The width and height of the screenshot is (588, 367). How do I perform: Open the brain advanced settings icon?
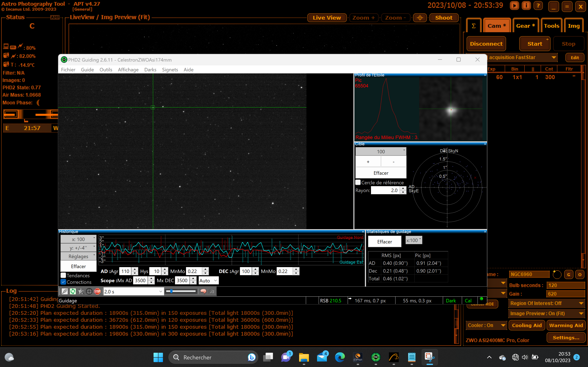click(203, 291)
